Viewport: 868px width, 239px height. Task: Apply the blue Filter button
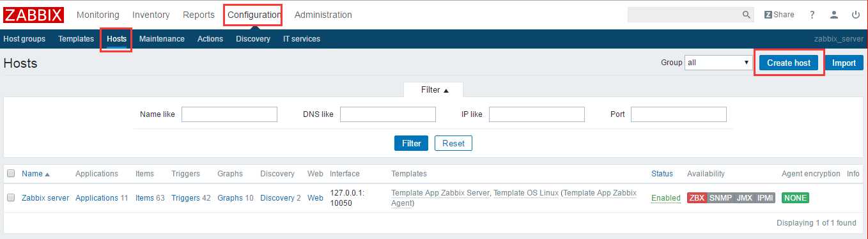pos(412,143)
